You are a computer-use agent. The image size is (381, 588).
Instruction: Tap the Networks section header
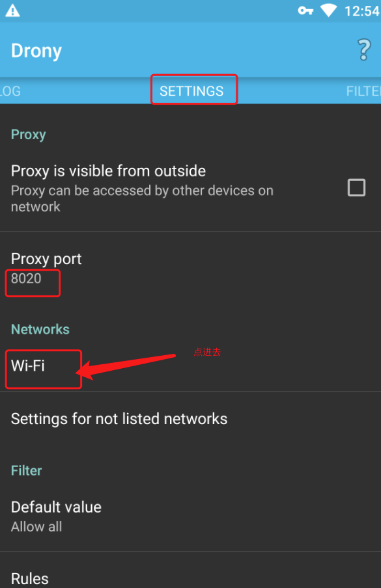(x=40, y=329)
